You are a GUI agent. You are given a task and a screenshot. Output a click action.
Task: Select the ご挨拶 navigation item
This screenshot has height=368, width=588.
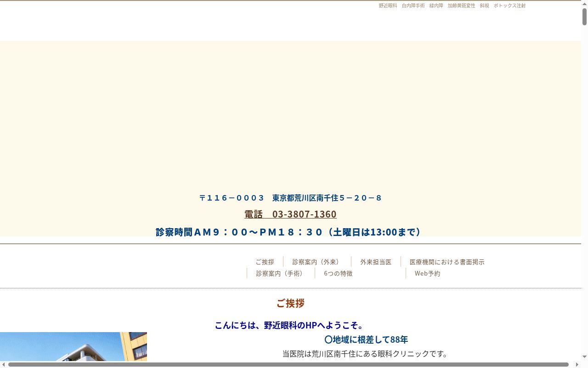click(x=265, y=262)
